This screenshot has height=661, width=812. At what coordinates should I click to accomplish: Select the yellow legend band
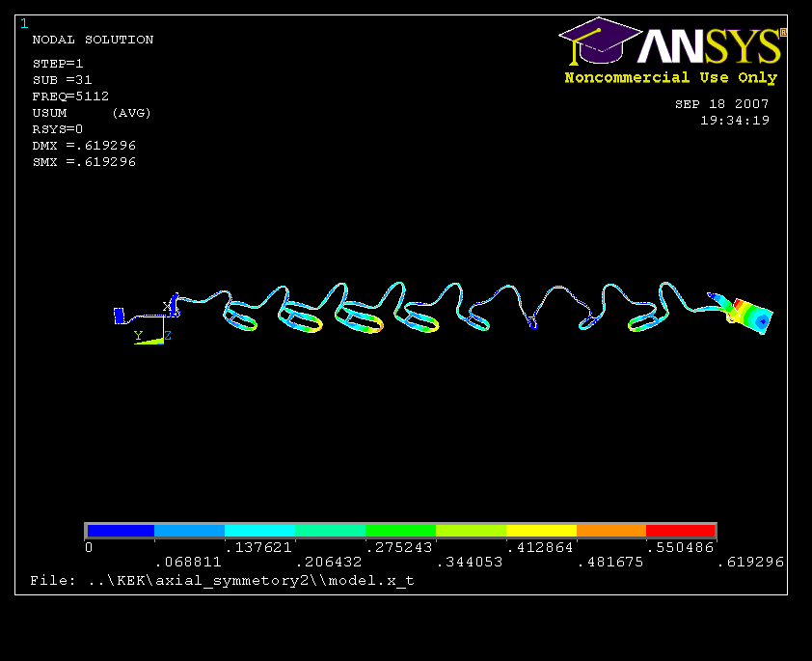pos(541,531)
